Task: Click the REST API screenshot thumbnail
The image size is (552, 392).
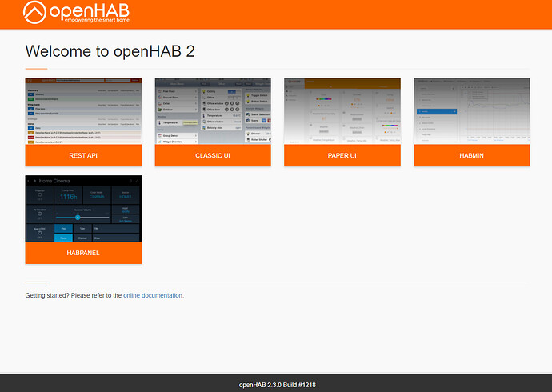Action: [83, 111]
